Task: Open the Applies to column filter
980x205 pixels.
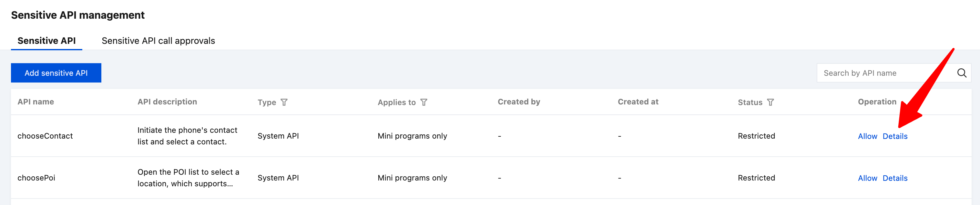Action: [424, 102]
